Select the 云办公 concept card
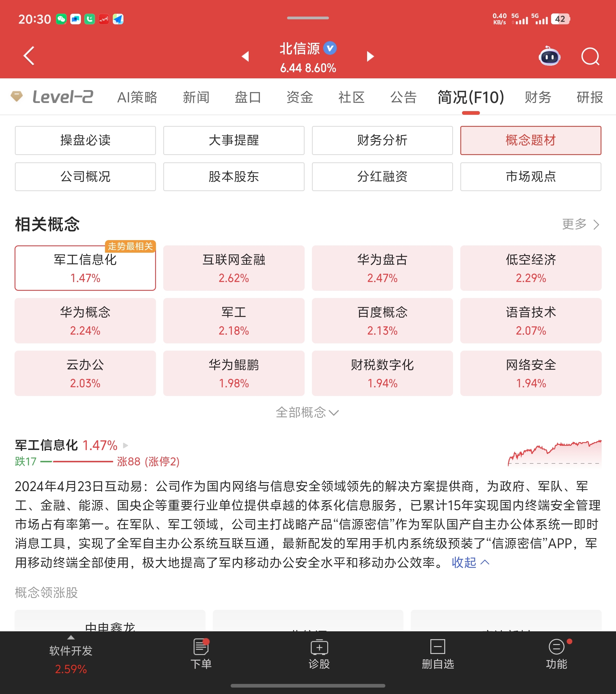Screen dimensions: 616x694 point(85,374)
